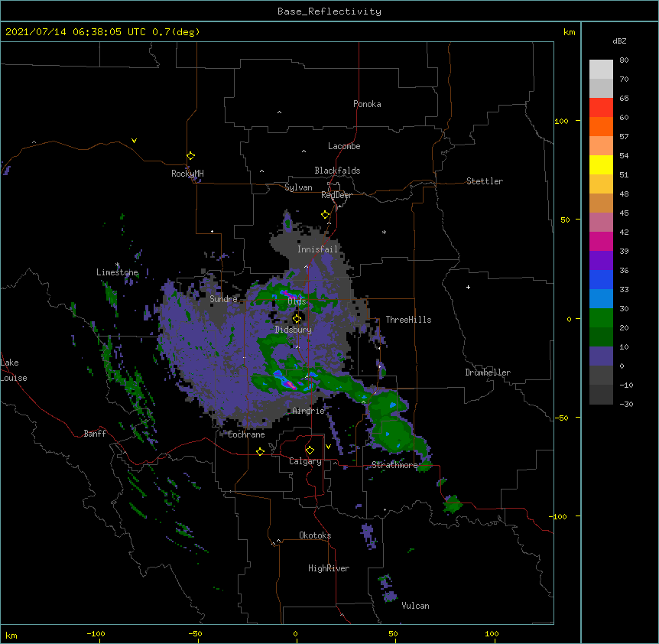Click the 50 tick on the horizontal km axis
The image size is (659, 644).
click(394, 633)
